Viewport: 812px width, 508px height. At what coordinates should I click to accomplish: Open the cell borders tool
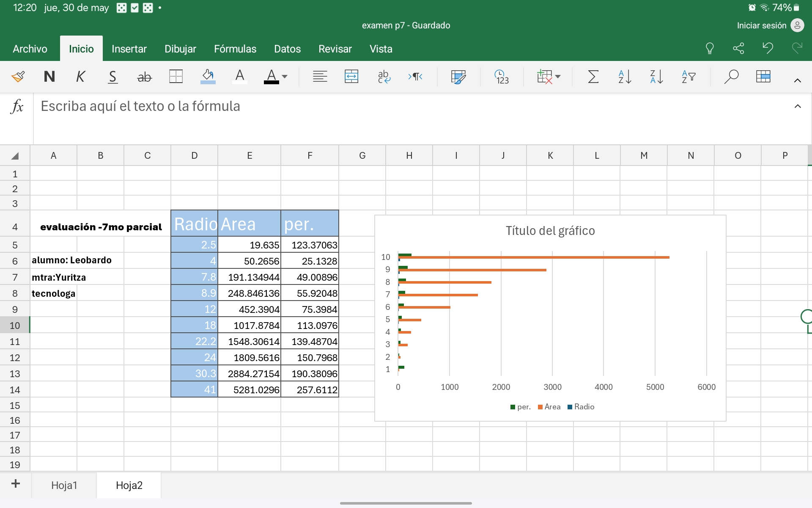coord(176,77)
